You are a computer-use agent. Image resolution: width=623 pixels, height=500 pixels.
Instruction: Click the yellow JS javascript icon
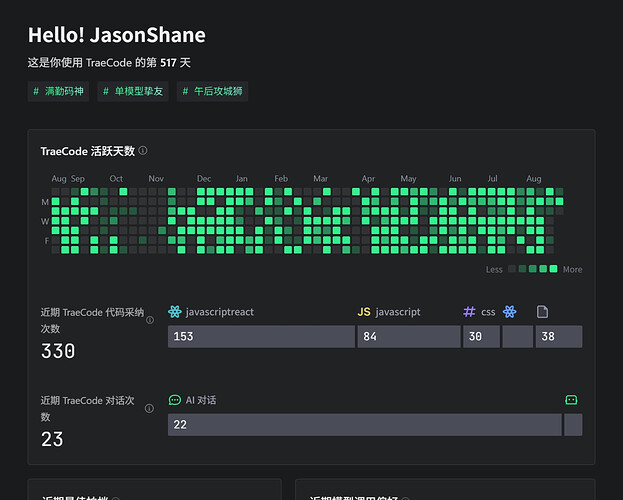(364, 312)
